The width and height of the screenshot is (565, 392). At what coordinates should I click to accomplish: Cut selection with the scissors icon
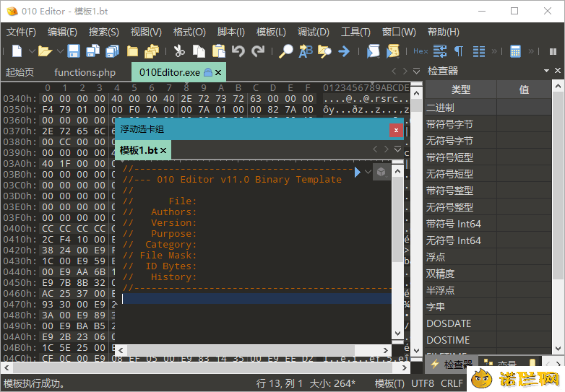point(179,51)
